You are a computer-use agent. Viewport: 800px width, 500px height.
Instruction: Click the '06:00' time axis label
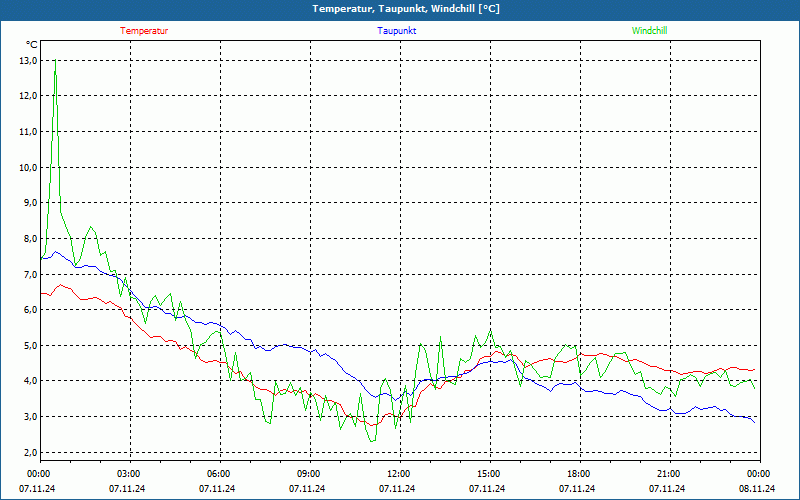(219, 474)
